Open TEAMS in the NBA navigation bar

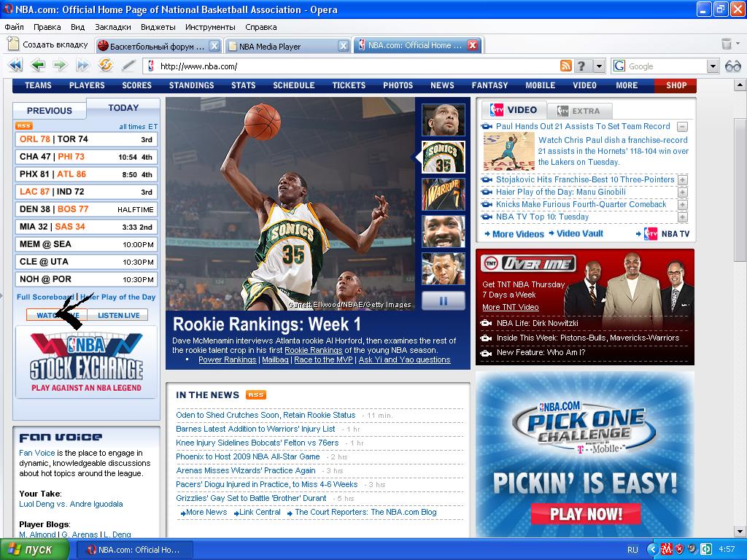coord(38,85)
